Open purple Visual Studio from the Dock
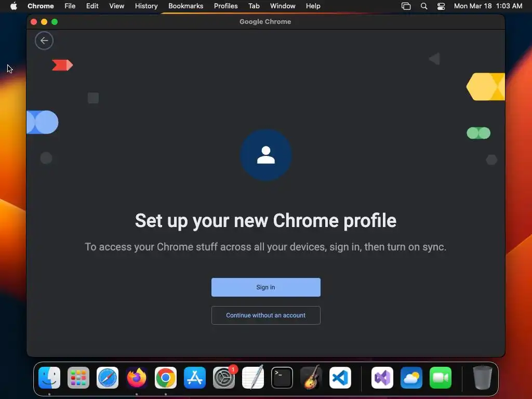The image size is (532, 399). tap(382, 378)
